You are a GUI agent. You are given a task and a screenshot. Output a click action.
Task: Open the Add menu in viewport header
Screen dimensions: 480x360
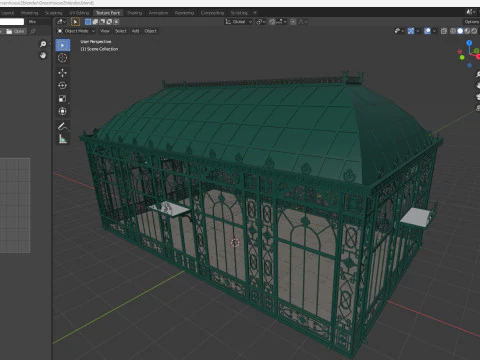click(x=135, y=31)
